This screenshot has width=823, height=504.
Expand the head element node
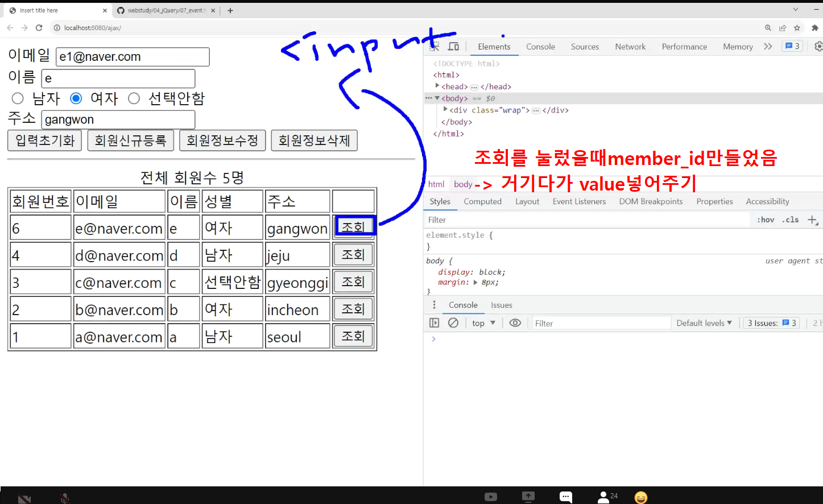tap(437, 86)
